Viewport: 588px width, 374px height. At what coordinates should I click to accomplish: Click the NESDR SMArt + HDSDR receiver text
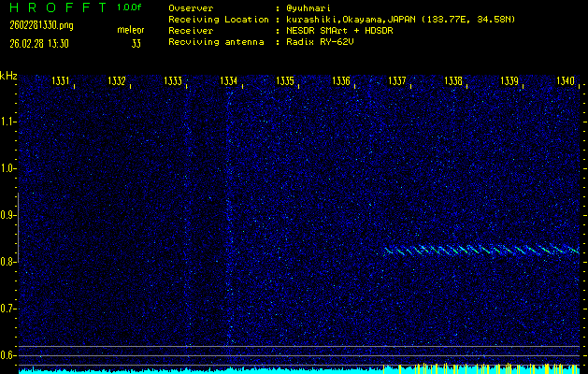pos(341,31)
